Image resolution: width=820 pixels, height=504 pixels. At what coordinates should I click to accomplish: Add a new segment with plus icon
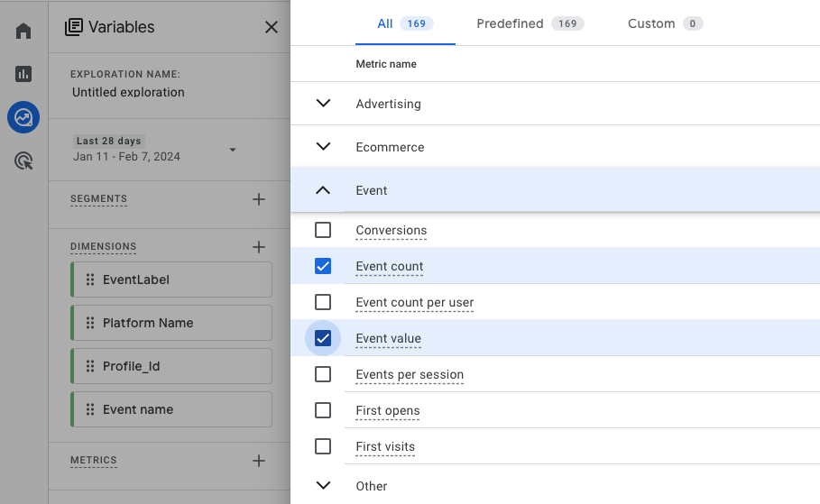point(259,199)
